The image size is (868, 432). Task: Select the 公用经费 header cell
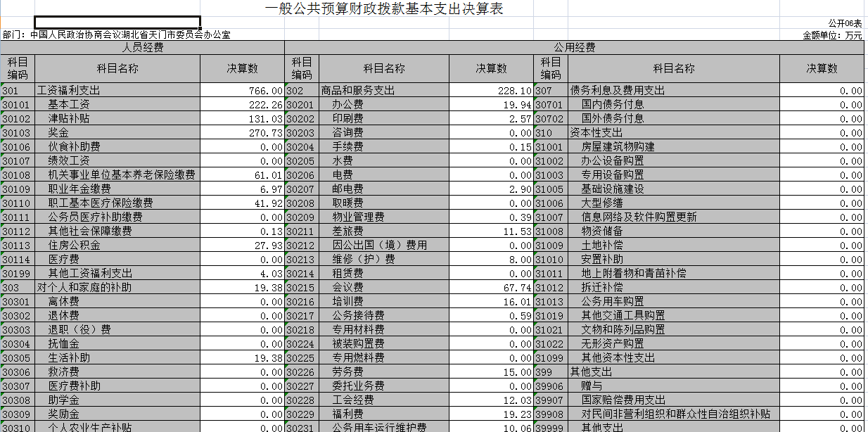click(575, 48)
